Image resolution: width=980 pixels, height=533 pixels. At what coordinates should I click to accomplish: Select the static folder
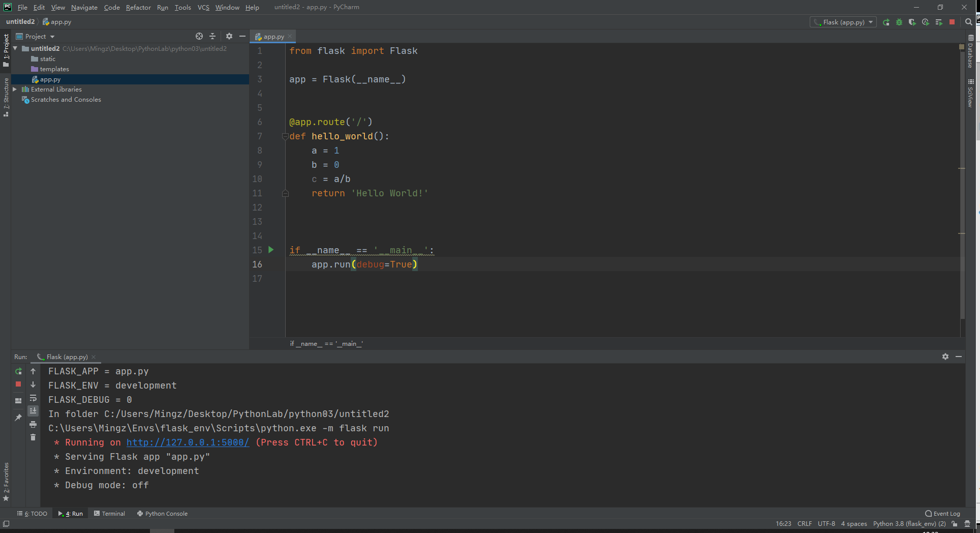[x=48, y=59]
